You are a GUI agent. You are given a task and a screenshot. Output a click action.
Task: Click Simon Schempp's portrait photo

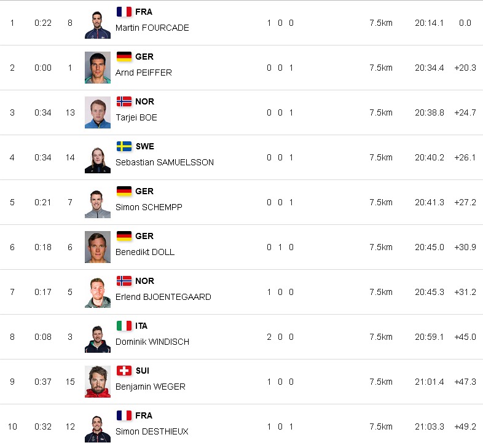pos(98,202)
